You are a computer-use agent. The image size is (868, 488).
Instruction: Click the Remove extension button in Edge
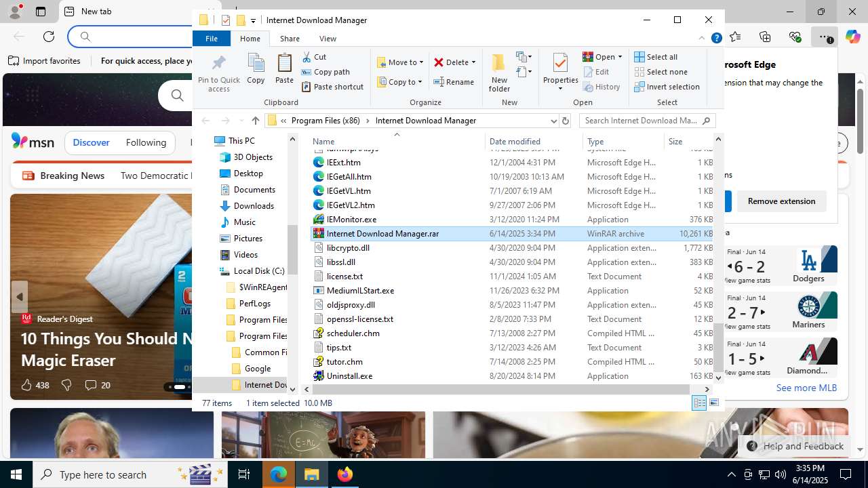pyautogui.click(x=781, y=201)
